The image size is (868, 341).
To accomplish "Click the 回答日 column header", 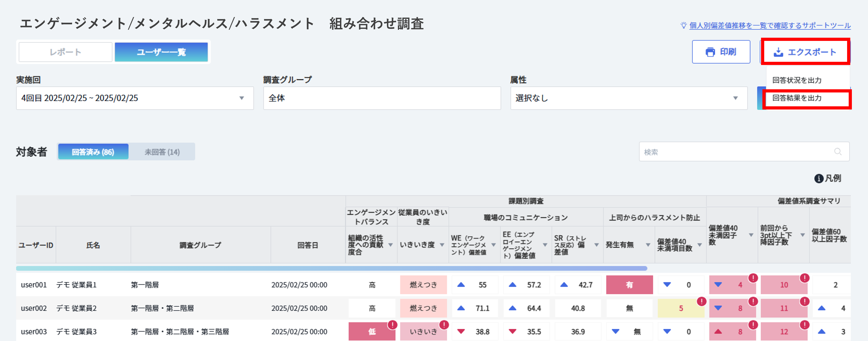I will coord(308,245).
